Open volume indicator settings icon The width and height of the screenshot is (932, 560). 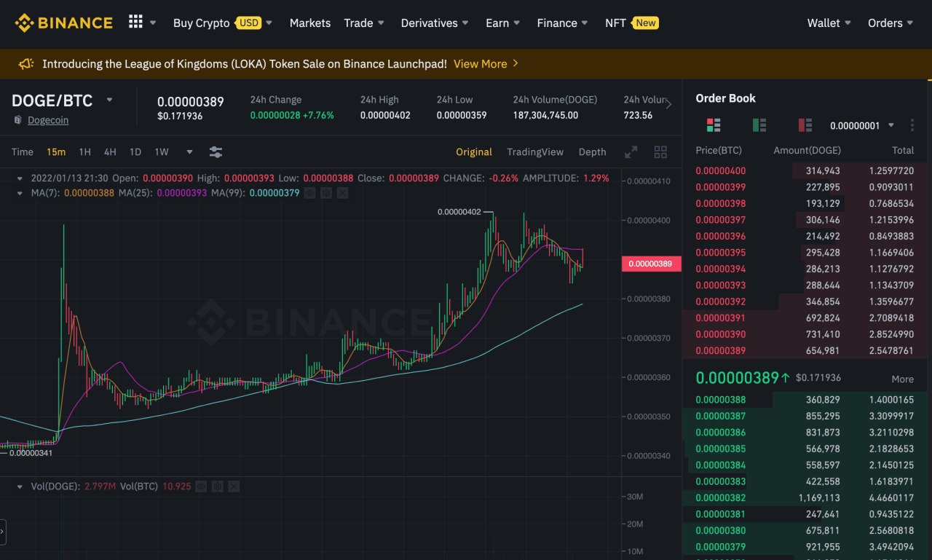(217, 486)
